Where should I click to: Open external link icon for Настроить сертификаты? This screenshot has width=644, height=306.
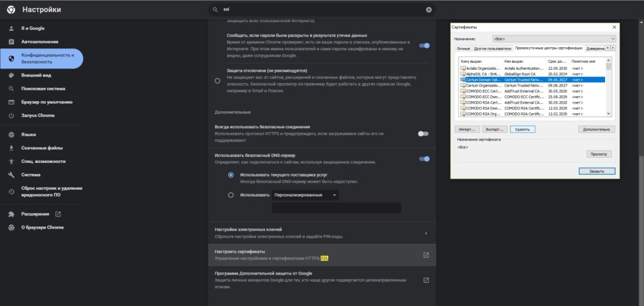426,254
